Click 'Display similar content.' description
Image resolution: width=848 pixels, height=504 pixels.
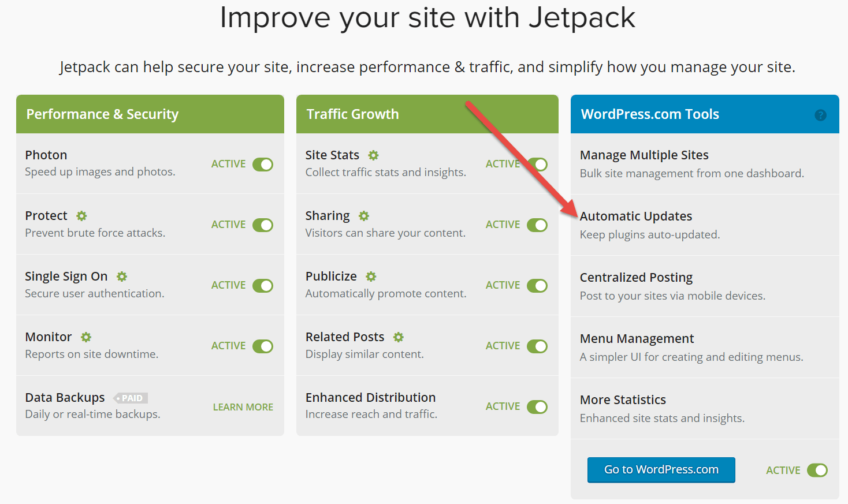365,354
